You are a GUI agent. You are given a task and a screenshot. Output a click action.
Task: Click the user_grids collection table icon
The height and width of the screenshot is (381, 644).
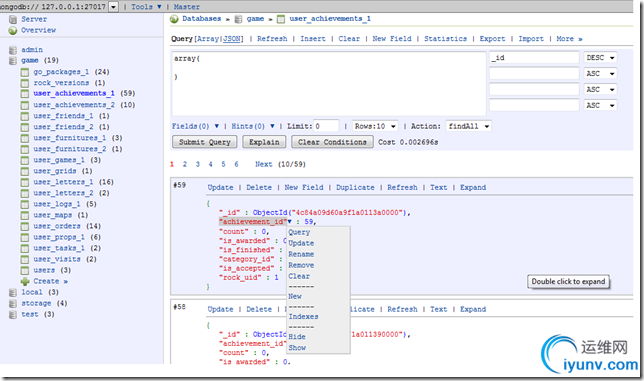pyautogui.click(x=25, y=171)
